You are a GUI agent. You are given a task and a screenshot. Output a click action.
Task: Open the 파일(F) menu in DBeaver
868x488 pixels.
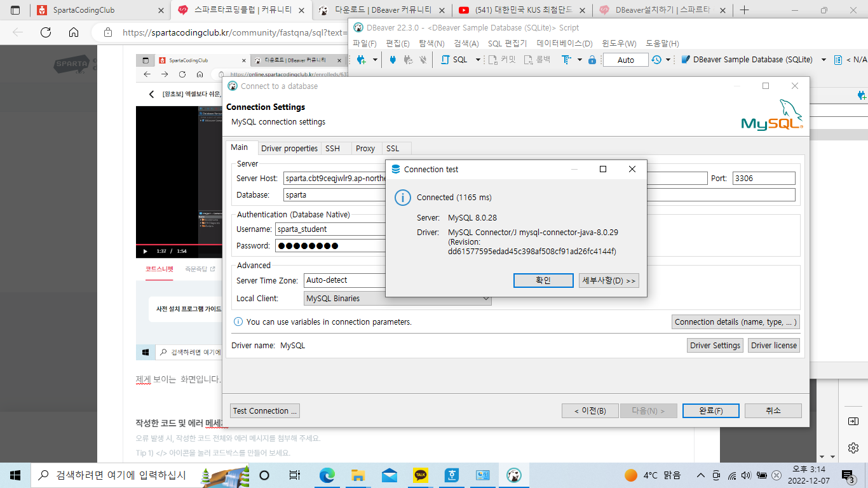pos(365,43)
